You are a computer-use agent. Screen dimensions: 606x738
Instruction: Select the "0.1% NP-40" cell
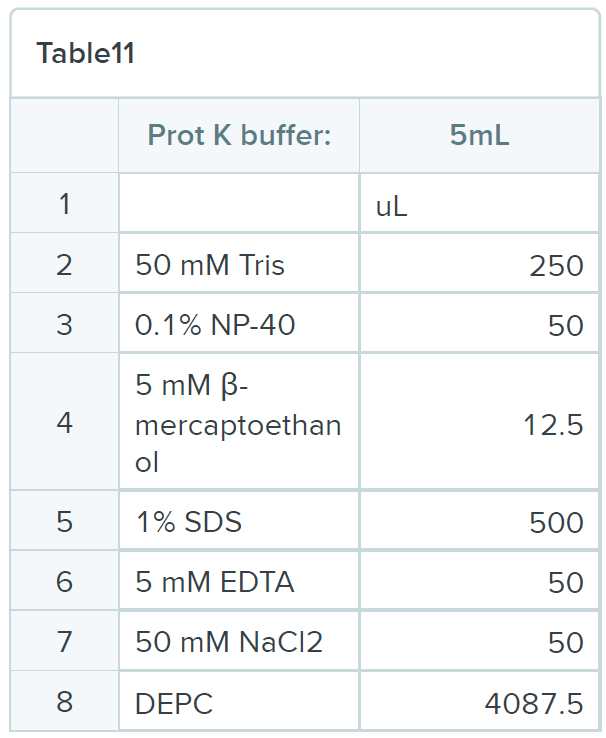[239, 325]
